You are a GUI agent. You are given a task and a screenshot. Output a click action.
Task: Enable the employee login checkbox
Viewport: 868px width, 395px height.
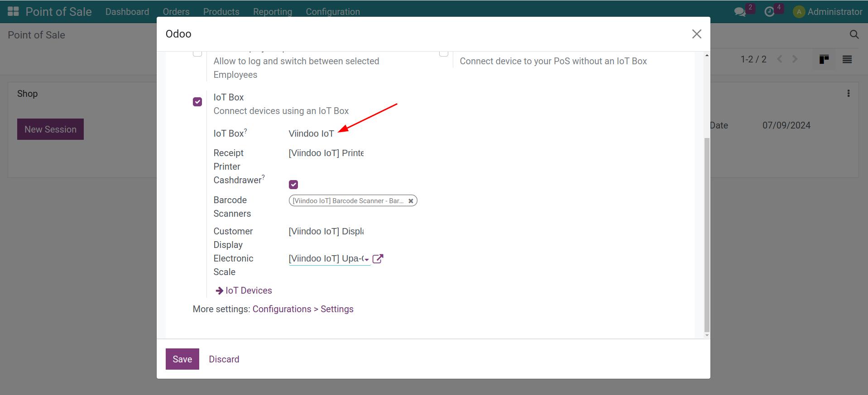pos(197,53)
